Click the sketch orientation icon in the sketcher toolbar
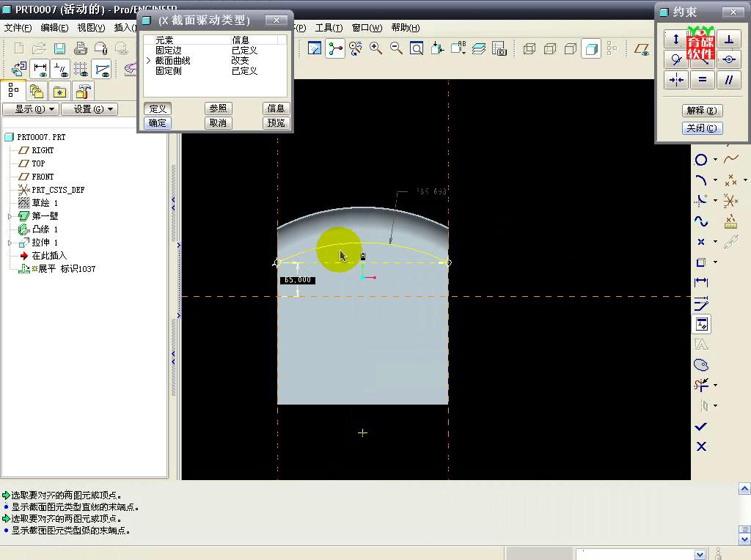Image resolution: width=751 pixels, height=560 pixels. 19,70
